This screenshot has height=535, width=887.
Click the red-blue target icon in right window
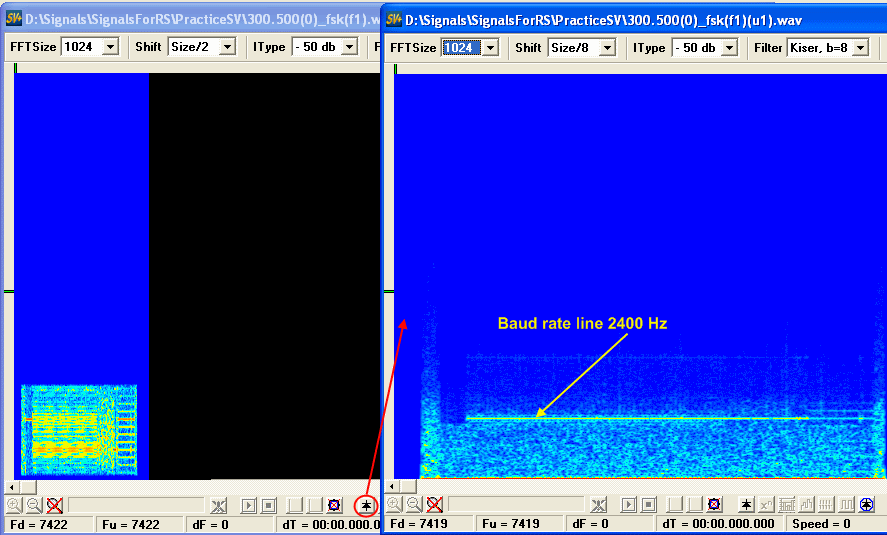714,505
